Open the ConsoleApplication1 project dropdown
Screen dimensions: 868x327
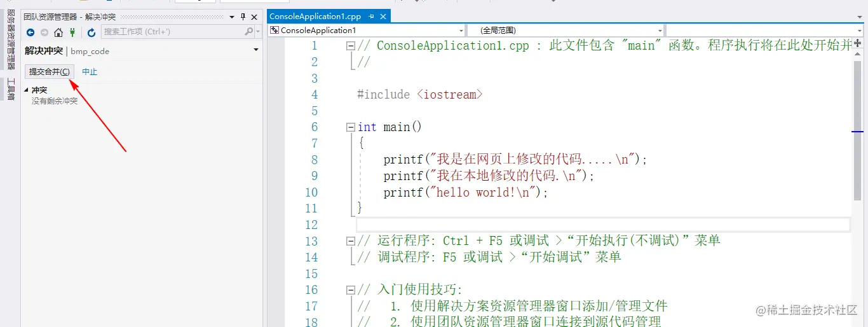pyautogui.click(x=461, y=31)
